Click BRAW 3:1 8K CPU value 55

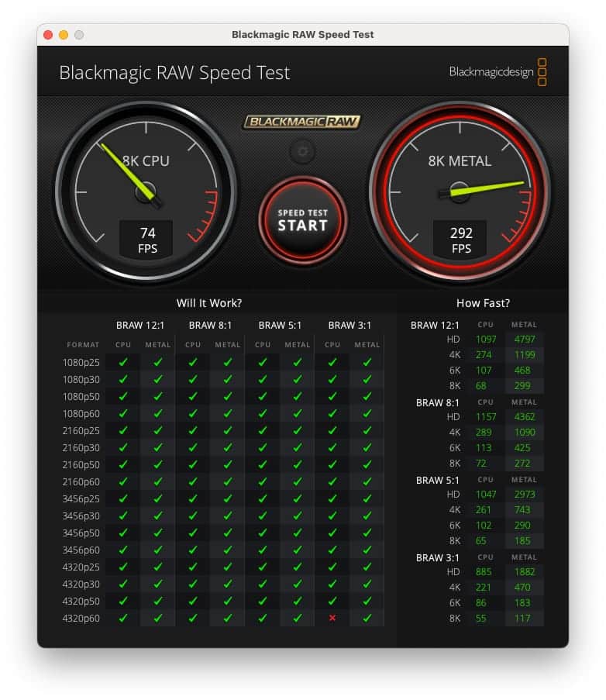(x=480, y=619)
